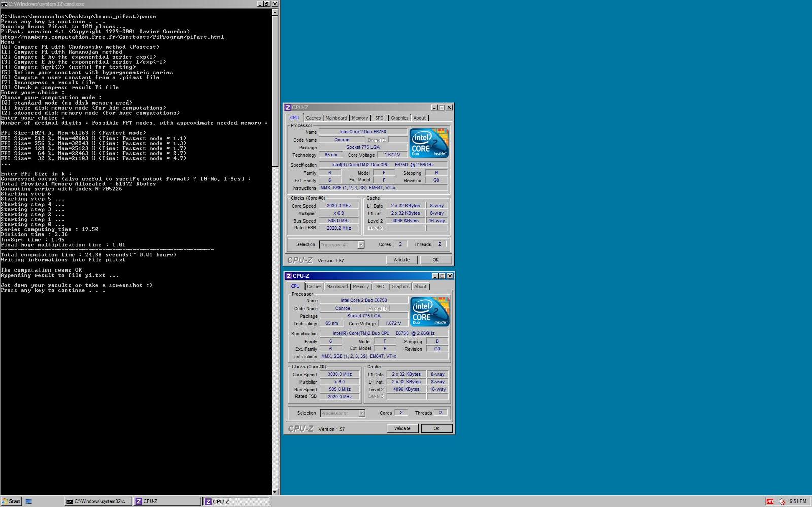This screenshot has height=507, width=812.
Task: Click the Code Name Conroe field in lower CPU-Z
Action: click(343, 308)
